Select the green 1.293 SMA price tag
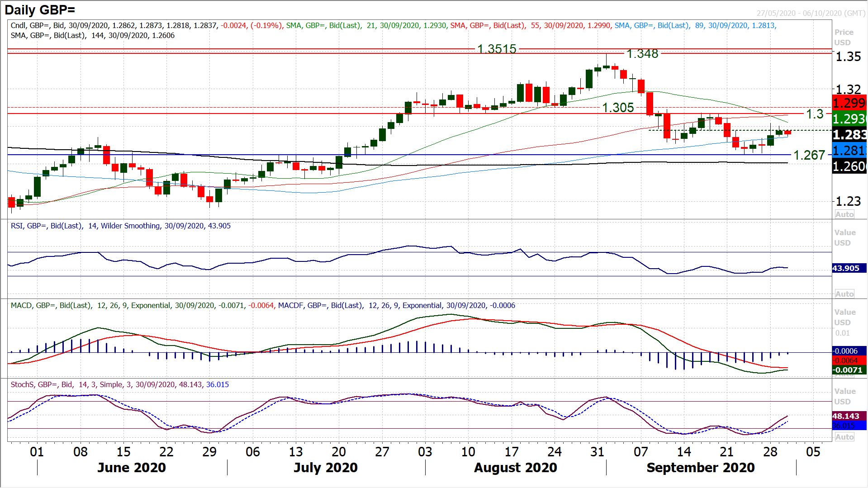Viewport: 868px width, 488px height. [849, 118]
